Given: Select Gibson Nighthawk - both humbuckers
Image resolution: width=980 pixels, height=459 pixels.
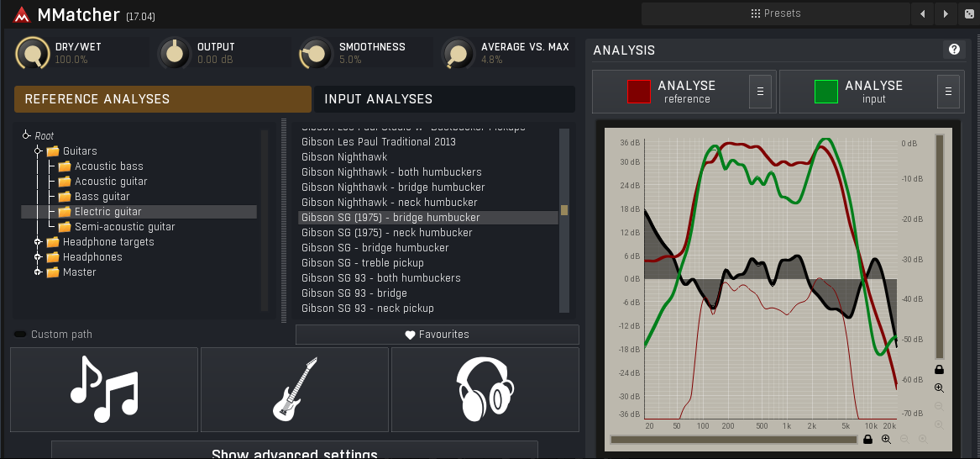Looking at the screenshot, I should 428,171.
